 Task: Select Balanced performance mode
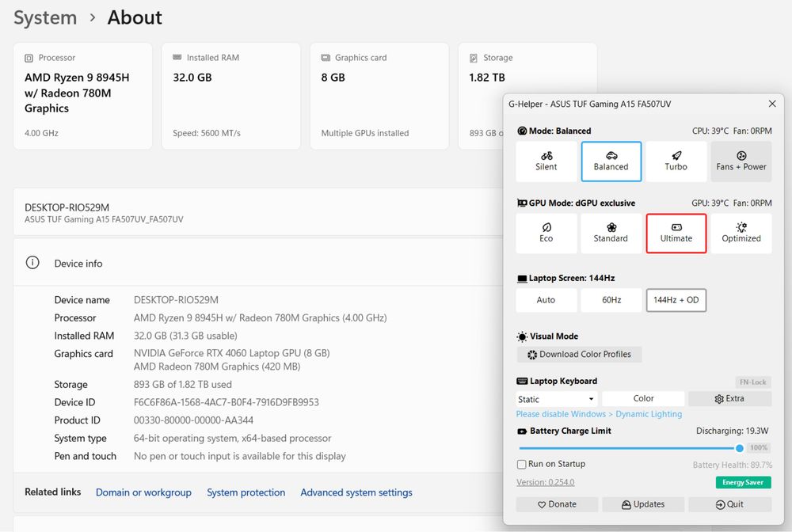point(611,161)
